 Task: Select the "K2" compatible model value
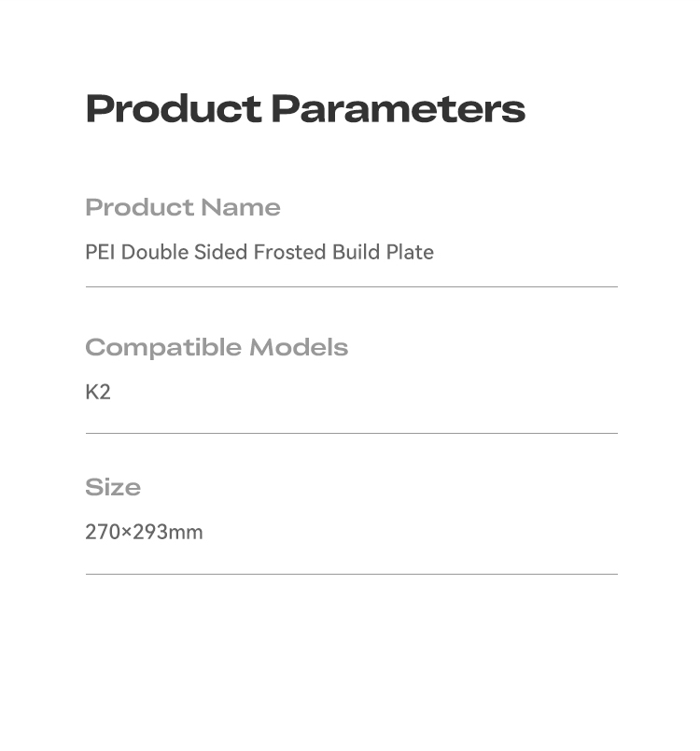tap(98, 392)
